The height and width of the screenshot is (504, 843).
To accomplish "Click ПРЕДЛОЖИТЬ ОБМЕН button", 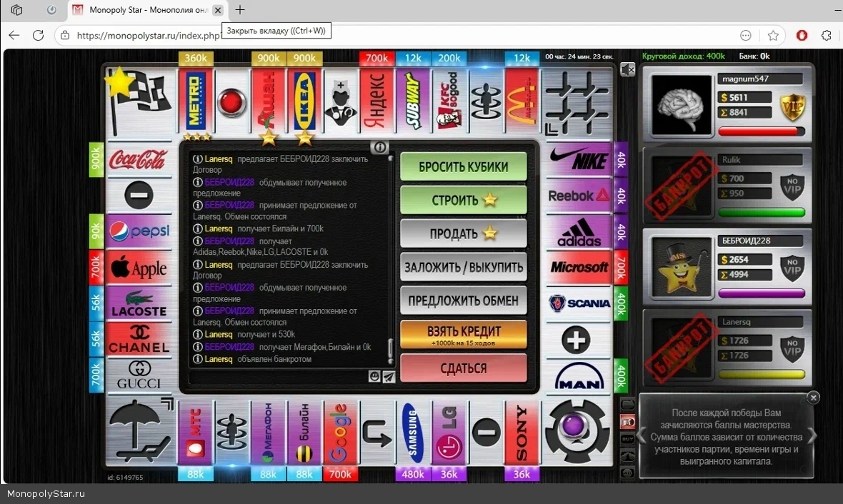I will [x=464, y=301].
